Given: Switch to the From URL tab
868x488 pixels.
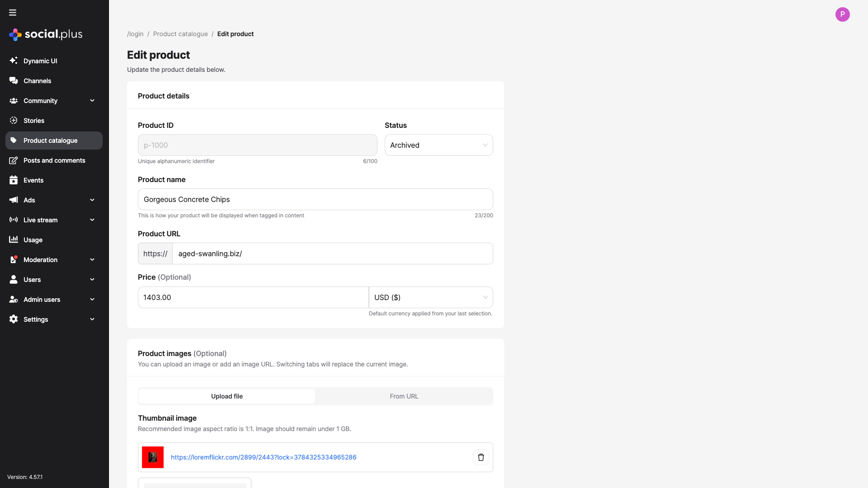Looking at the screenshot, I should pyautogui.click(x=404, y=396).
